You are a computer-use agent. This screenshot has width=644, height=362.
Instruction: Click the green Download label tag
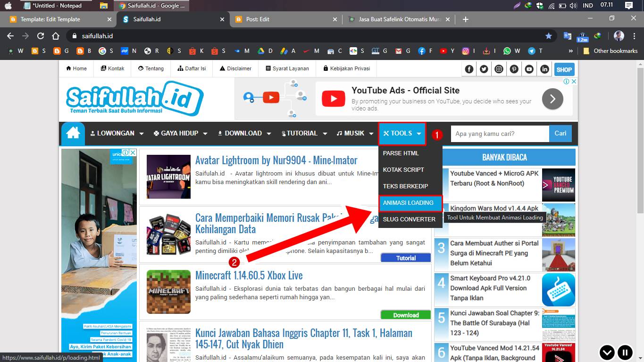(406, 315)
